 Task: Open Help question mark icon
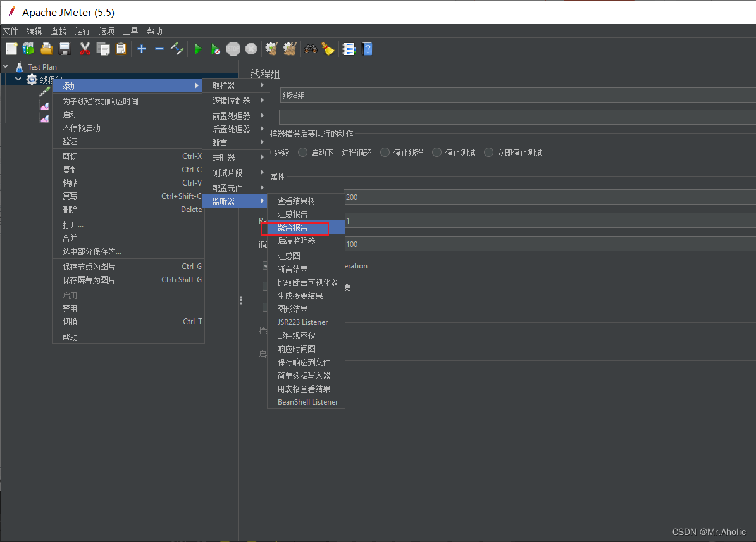(367, 49)
